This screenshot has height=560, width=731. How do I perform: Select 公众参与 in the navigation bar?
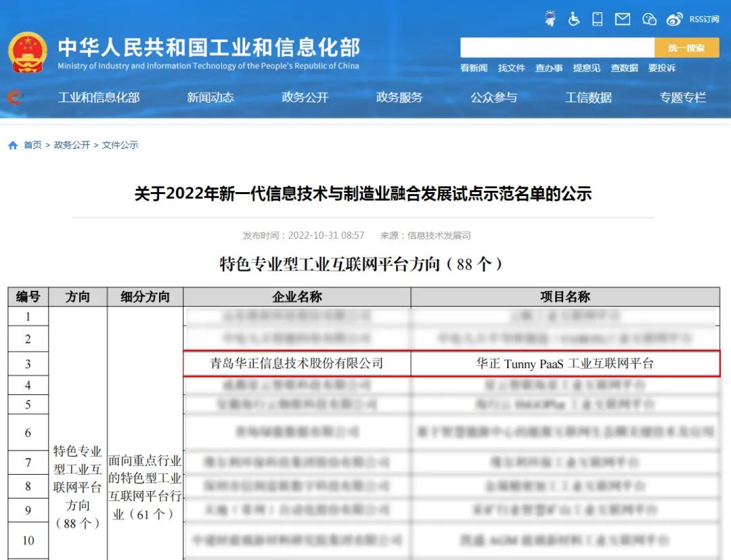(x=493, y=97)
